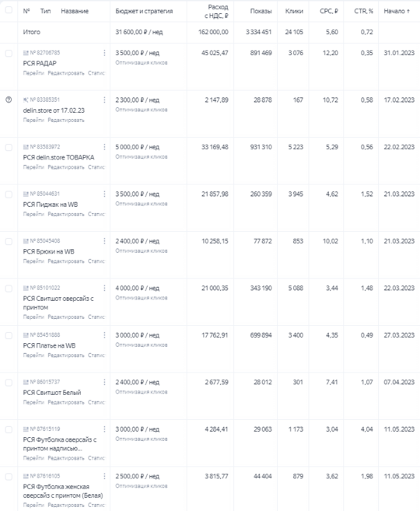The image size is (420, 511).
Task: Check the box for РСЯ РАДАР campaign
Action: (x=9, y=53)
